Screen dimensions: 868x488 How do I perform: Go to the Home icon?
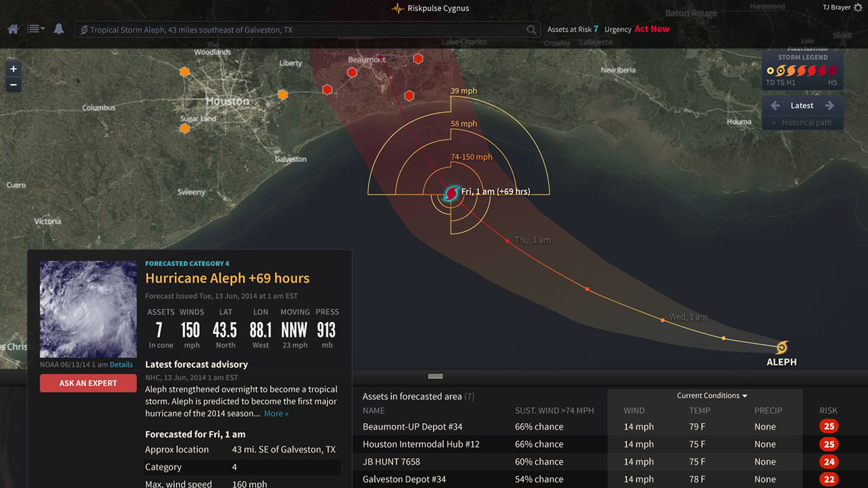click(x=13, y=29)
